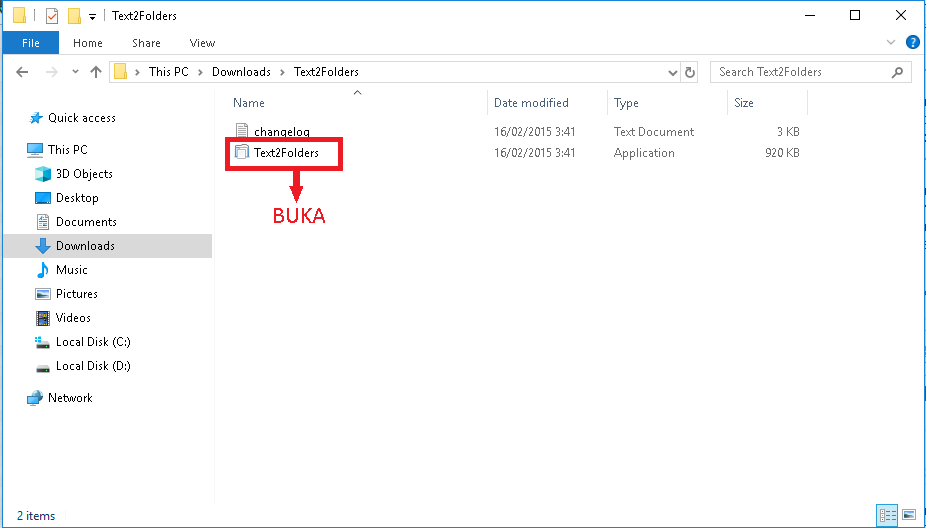This screenshot has width=926, height=528.
Task: Click the Properties icon in title bar
Action: 52,16
